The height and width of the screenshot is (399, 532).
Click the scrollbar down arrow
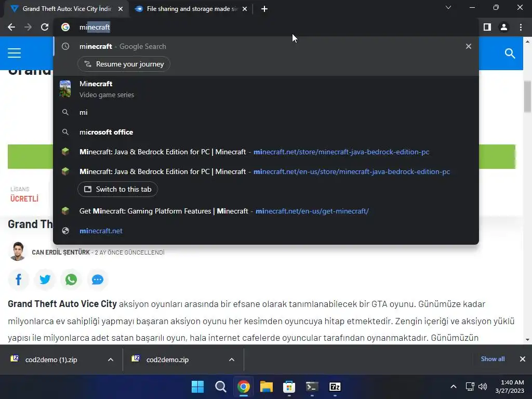(x=528, y=340)
